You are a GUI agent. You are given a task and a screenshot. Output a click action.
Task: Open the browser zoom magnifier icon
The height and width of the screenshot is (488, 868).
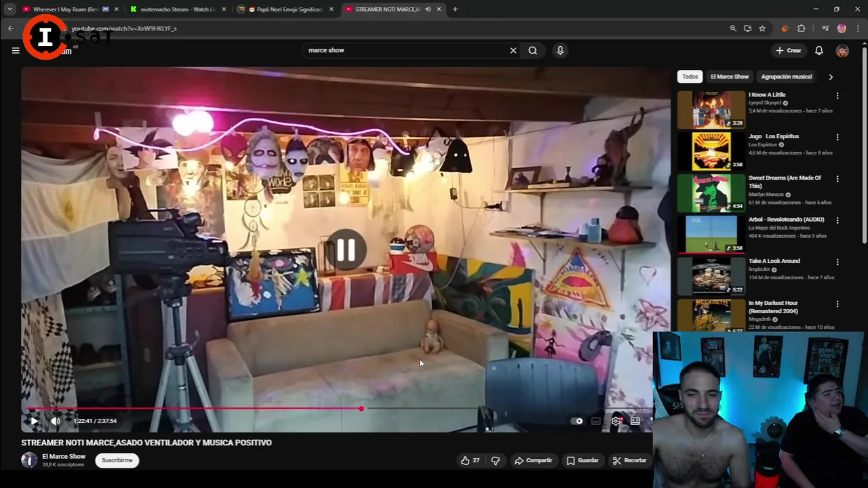733,28
